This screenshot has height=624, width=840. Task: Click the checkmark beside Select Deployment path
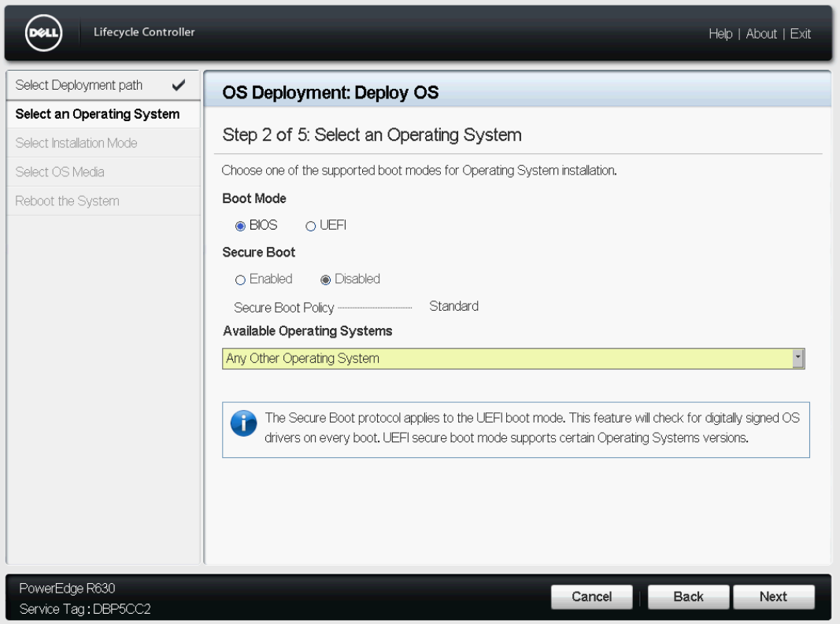(x=179, y=85)
